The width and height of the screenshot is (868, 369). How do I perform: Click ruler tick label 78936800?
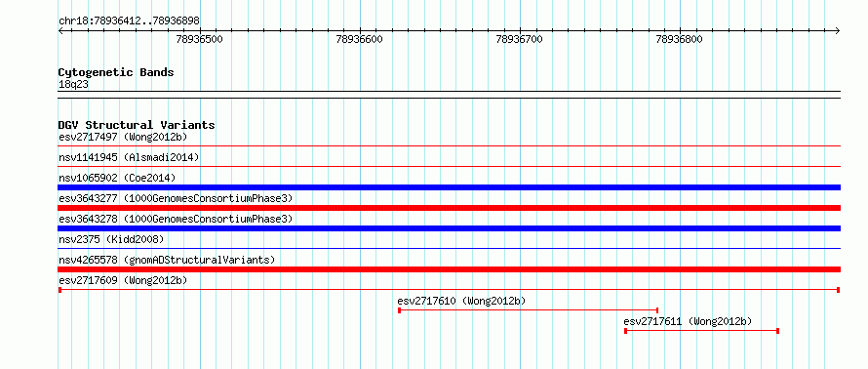click(x=679, y=39)
